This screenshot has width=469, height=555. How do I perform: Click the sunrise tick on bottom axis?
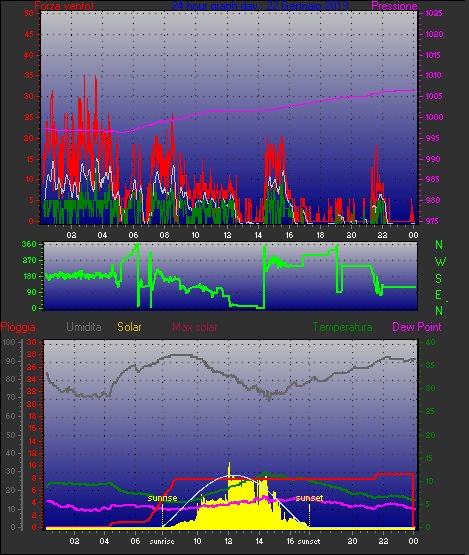[162, 542]
